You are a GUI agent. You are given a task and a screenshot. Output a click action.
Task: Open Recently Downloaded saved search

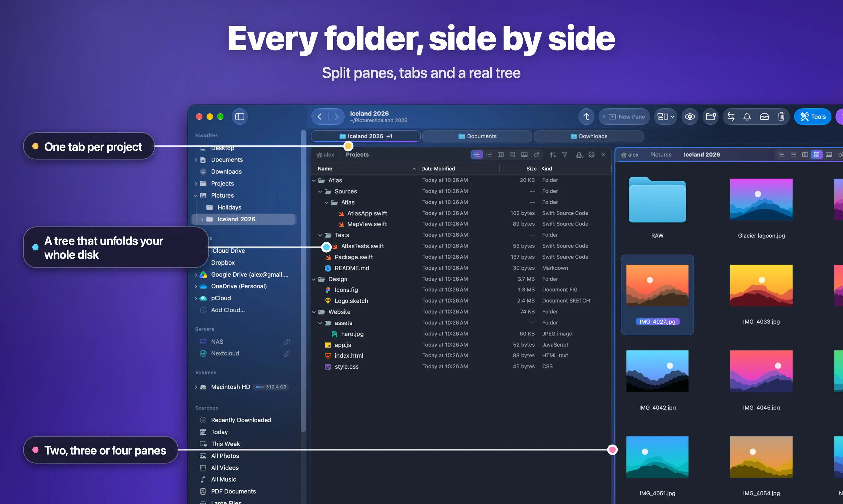[241, 420]
